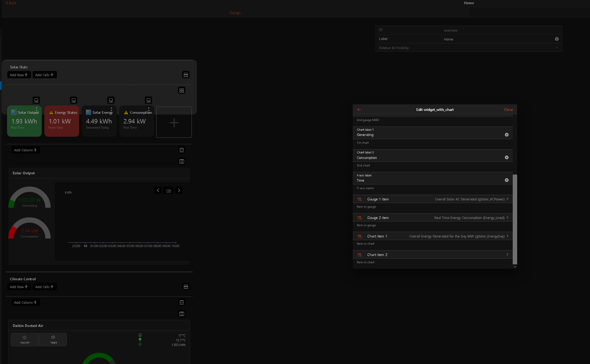This screenshot has height=364, width=590.
Task: Click the grid cells icon under Solar Stats
Action: pos(181,90)
